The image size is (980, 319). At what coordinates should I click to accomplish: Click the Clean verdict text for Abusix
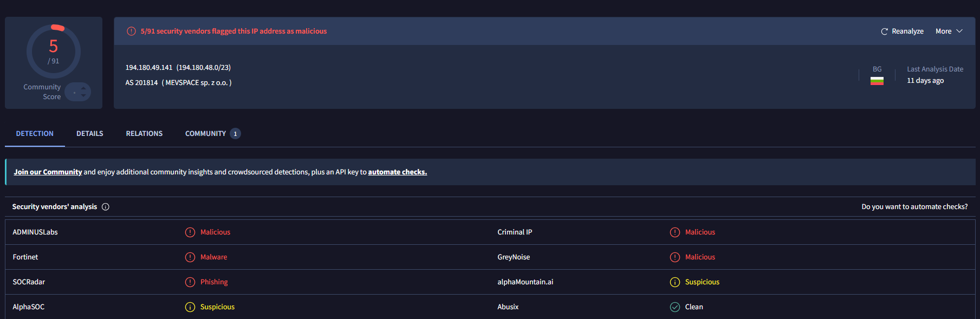coord(694,307)
